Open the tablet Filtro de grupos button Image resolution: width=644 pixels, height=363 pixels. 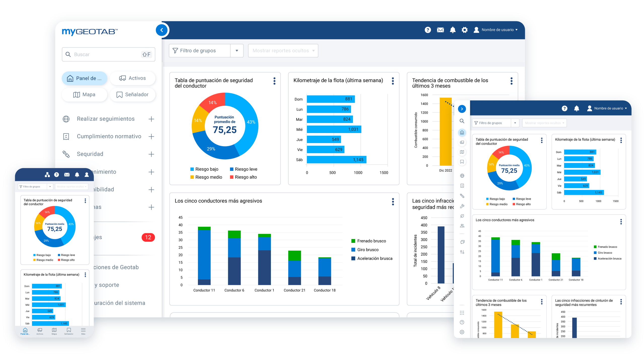point(491,123)
